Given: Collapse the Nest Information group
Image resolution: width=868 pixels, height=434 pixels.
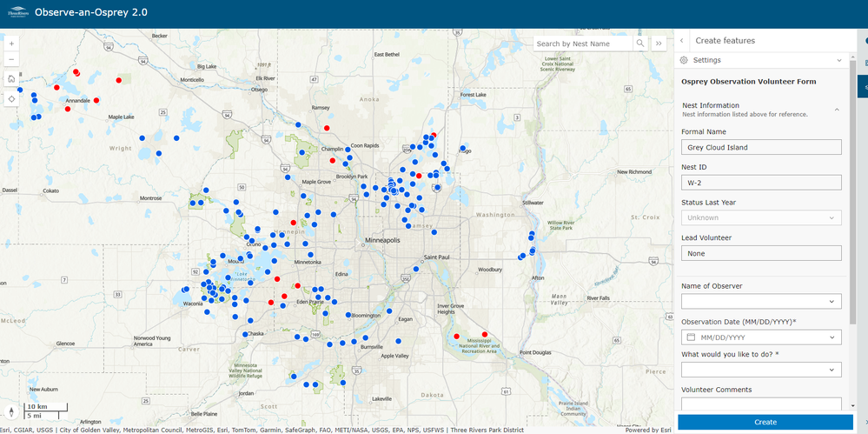Looking at the screenshot, I should click(x=837, y=110).
